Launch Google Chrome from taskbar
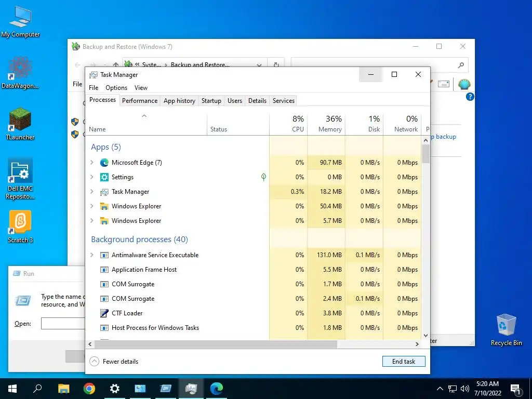This screenshot has width=532, height=399. coord(89,389)
